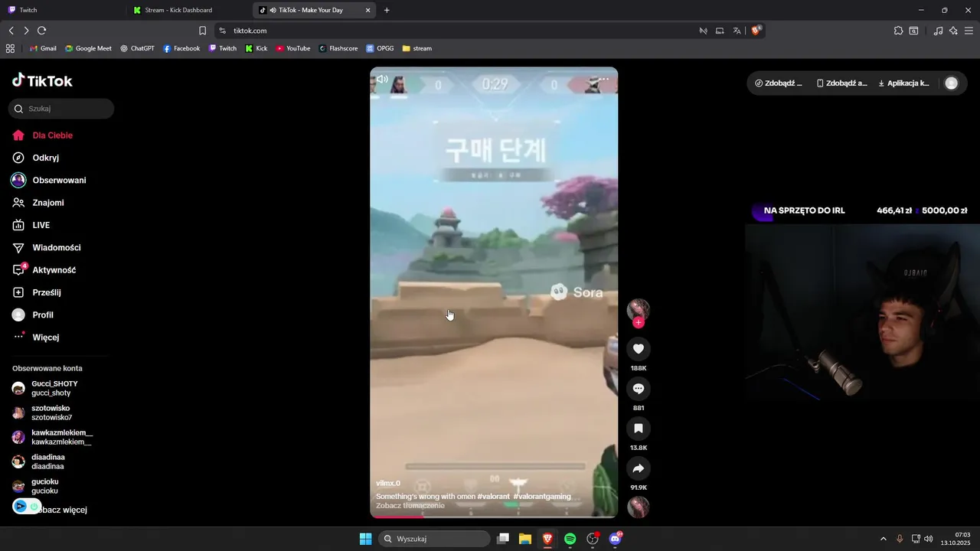Open the Dla Ciebie home feed
This screenshot has height=551, width=980.
52,135
